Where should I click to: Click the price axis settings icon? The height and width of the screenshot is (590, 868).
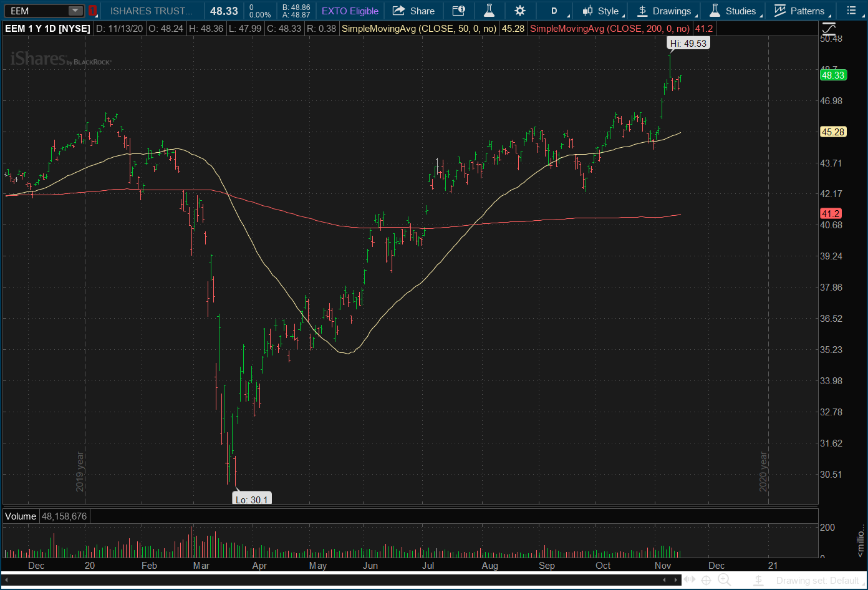[829, 29]
